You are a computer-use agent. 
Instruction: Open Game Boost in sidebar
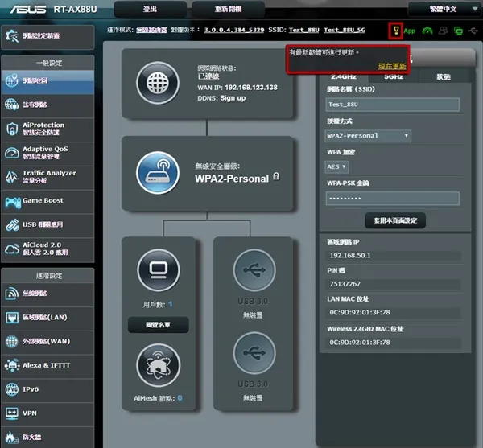(47, 201)
